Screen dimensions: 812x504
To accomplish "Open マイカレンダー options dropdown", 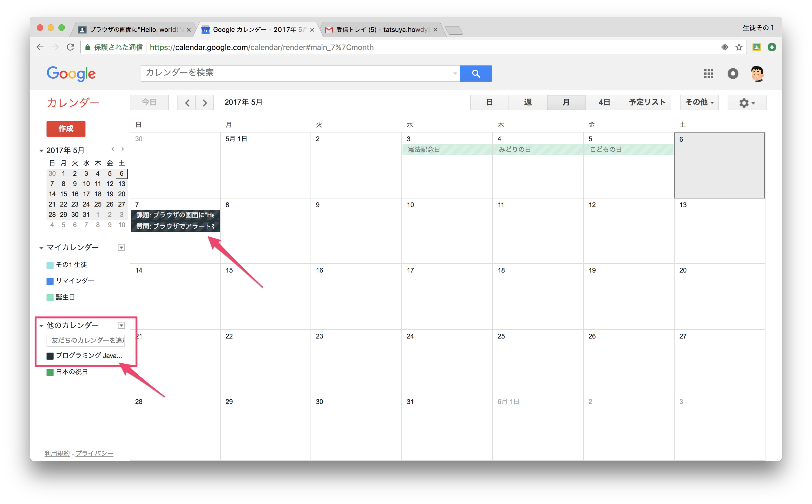I will tap(121, 247).
